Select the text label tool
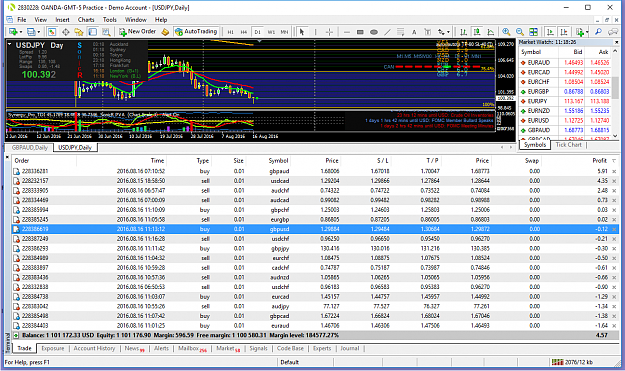 pos(428,32)
